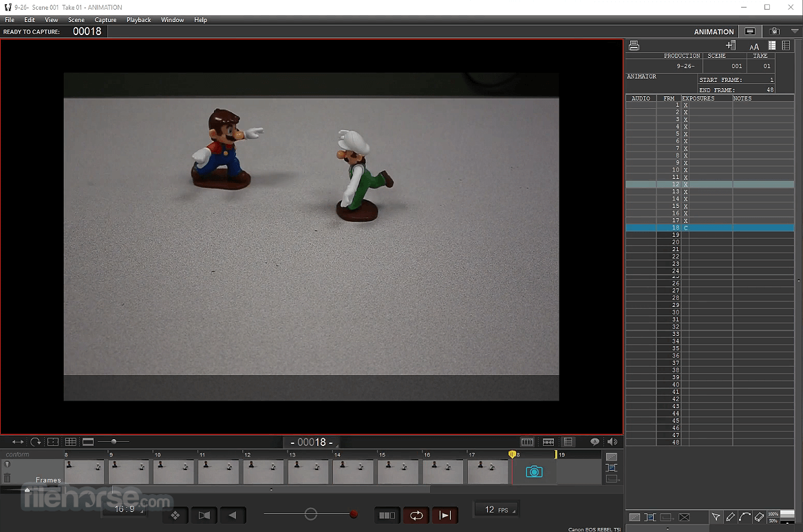
Task: Open the Playback menu
Action: coord(139,19)
